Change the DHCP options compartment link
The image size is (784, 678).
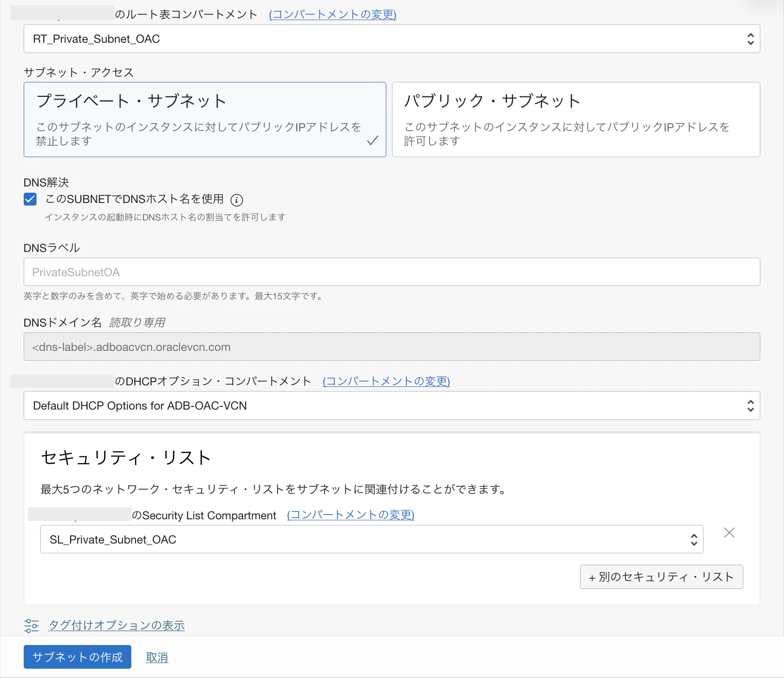pyautogui.click(x=386, y=381)
